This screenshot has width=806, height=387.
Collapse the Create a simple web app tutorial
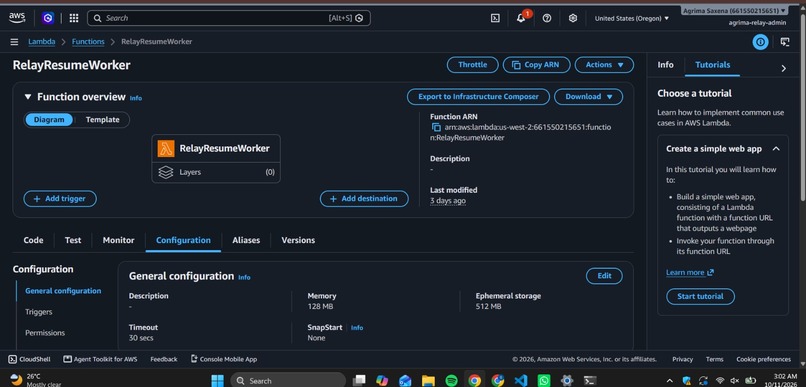pos(776,149)
